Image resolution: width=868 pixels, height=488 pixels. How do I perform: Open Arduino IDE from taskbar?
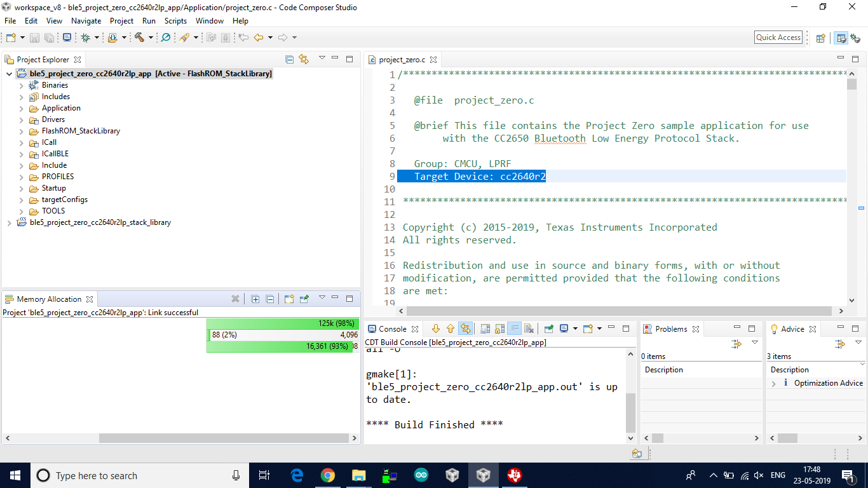tap(421, 475)
